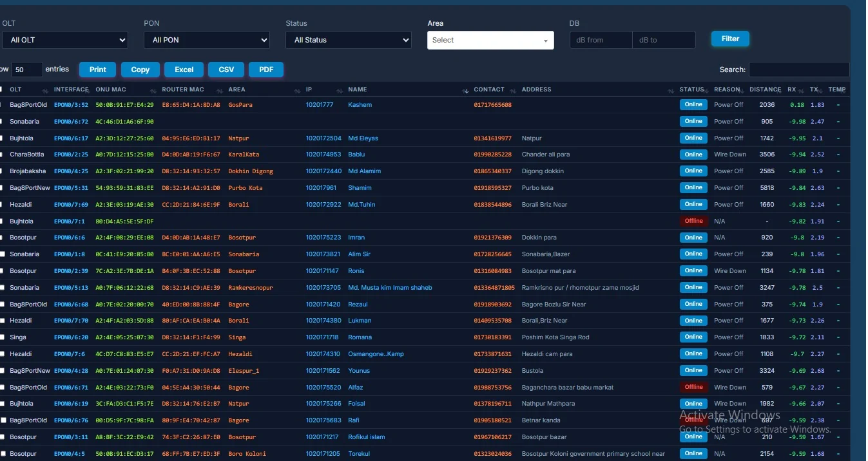The height and width of the screenshot is (461, 868).
Task: Sort by the STATUS column icon
Action: pos(706,90)
